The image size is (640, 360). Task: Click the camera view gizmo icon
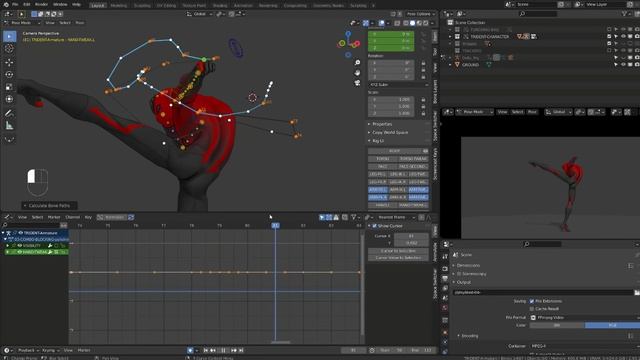[x=357, y=83]
